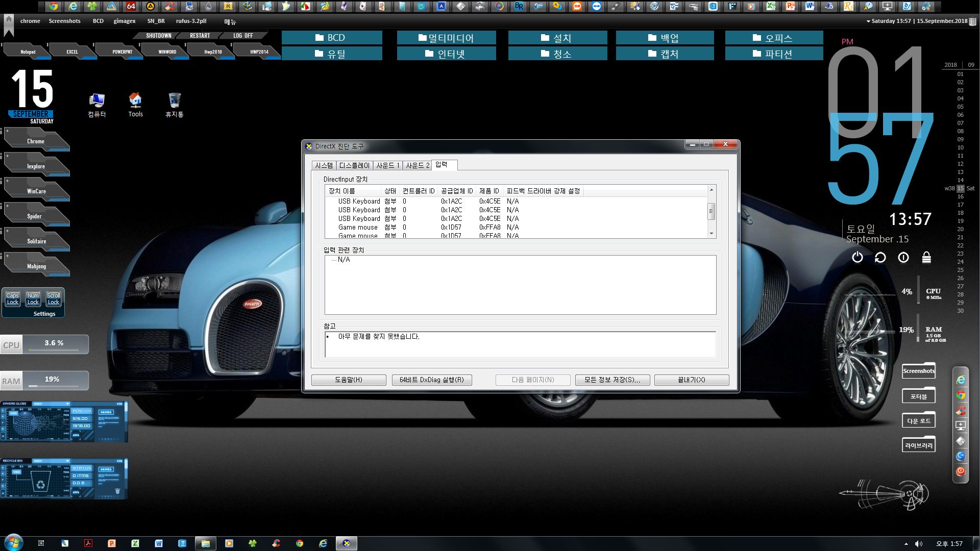Click the volume speaker tray icon
This screenshot has height=551, width=980.
pos(919,543)
